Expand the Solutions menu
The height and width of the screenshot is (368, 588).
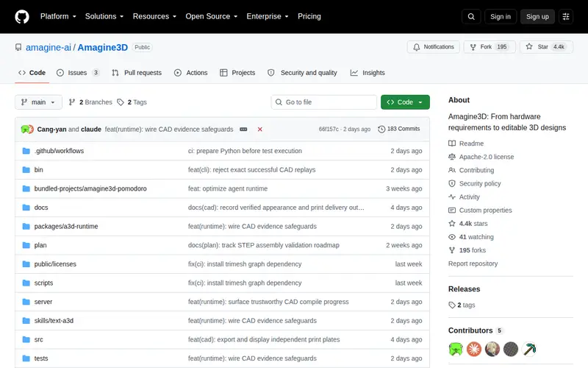click(104, 16)
